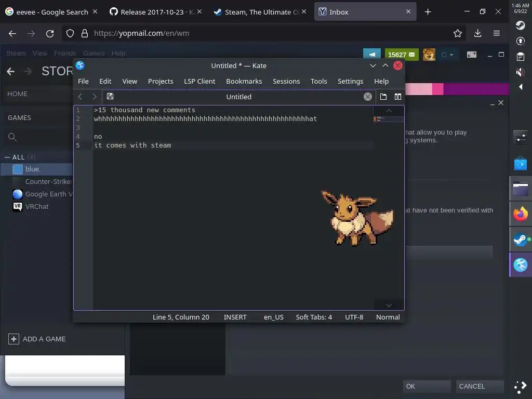
Task: Open Steam's 15627 notifications inbox
Action: click(x=402, y=54)
